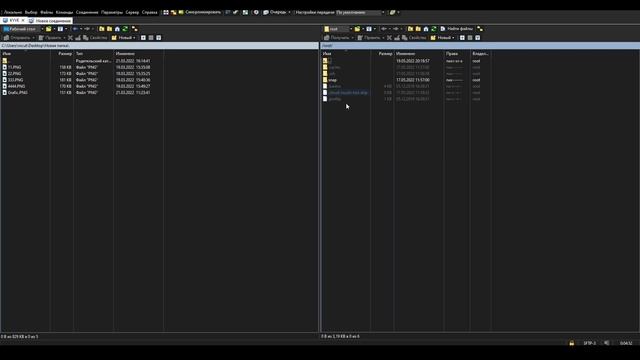Open the transfer settings preset combo box

360,12
